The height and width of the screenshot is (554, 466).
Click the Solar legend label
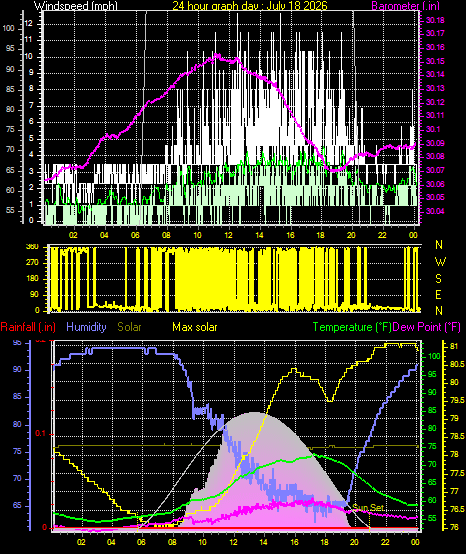pyautogui.click(x=129, y=327)
